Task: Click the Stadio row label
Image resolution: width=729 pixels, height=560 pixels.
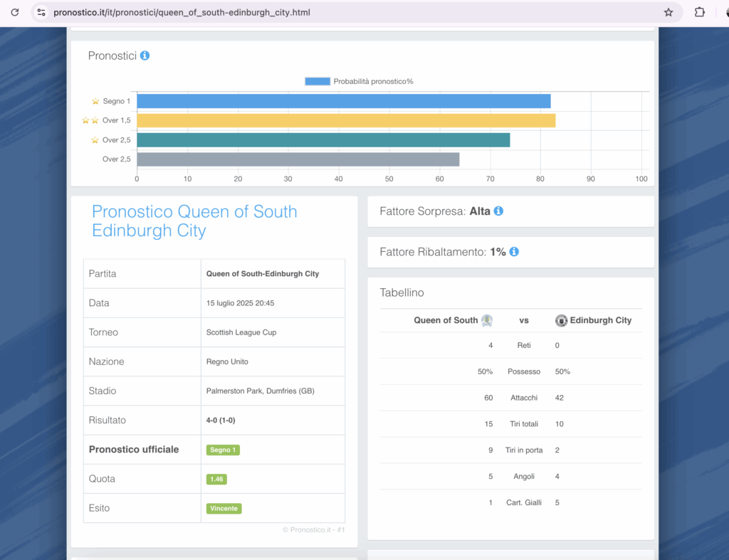Action: (x=103, y=391)
